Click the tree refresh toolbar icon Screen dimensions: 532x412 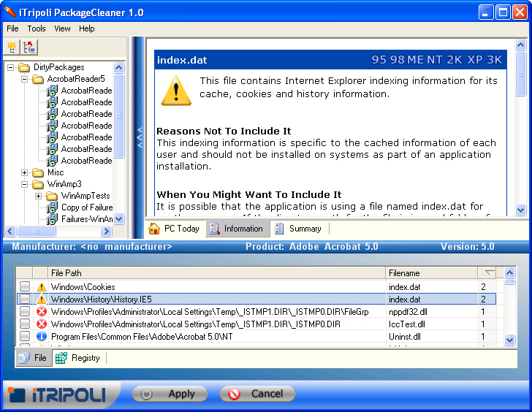pyautogui.click(x=29, y=47)
